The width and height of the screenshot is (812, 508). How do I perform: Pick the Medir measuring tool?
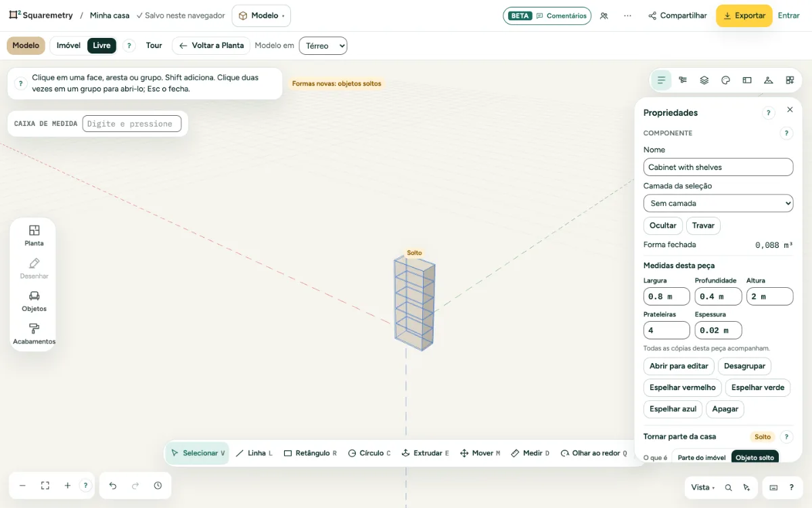[531, 453]
